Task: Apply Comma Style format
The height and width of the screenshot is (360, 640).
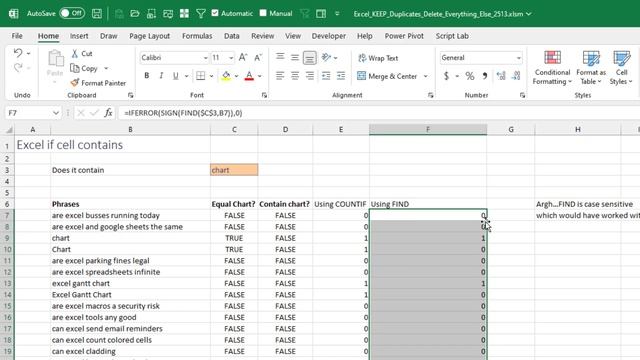Action: 485,76
